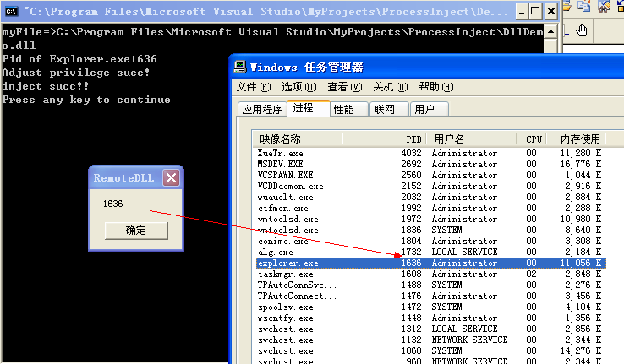Select the hand pan tool icon

point(582,31)
